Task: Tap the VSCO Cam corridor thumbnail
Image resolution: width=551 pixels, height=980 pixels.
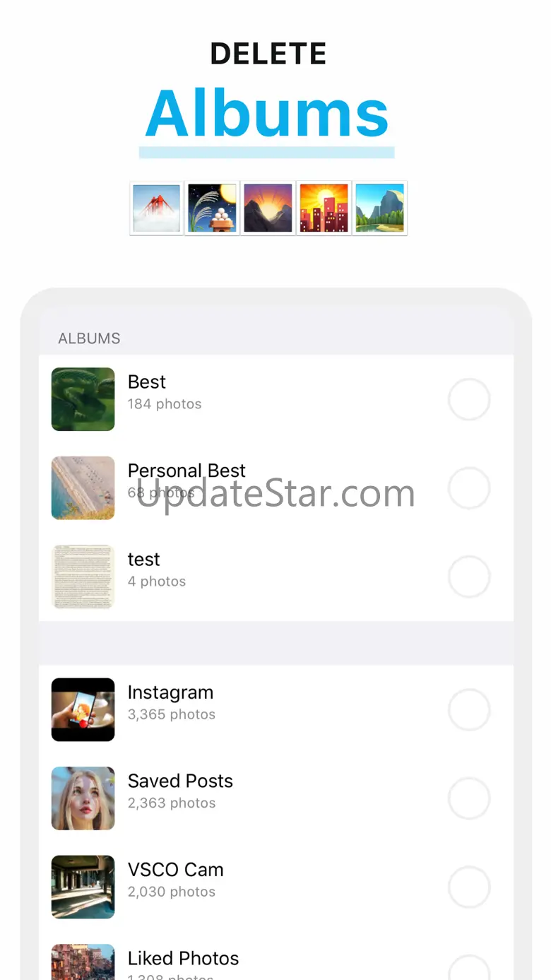Action: pos(83,887)
